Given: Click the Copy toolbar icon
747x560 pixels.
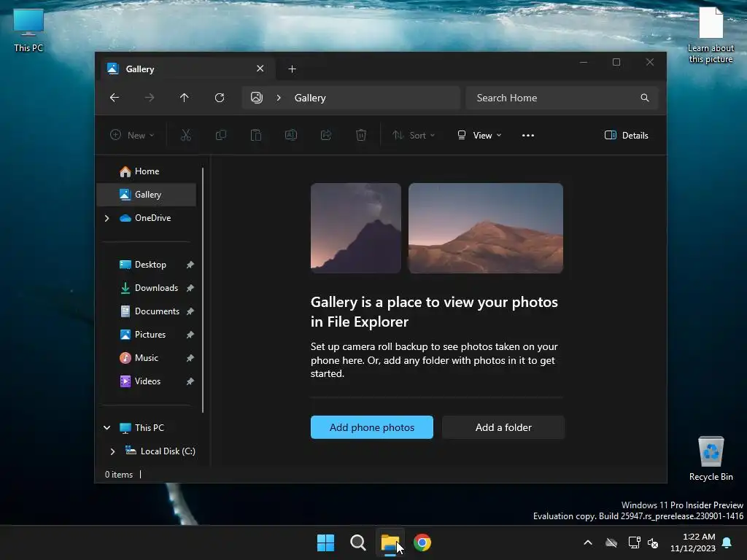Looking at the screenshot, I should click(221, 135).
